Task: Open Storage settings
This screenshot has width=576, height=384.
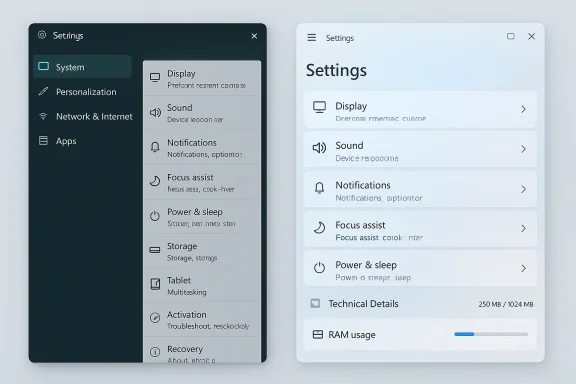Action: coord(202,251)
